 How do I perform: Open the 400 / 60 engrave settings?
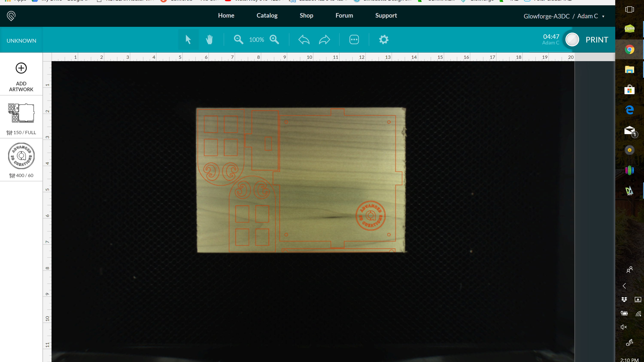click(21, 175)
